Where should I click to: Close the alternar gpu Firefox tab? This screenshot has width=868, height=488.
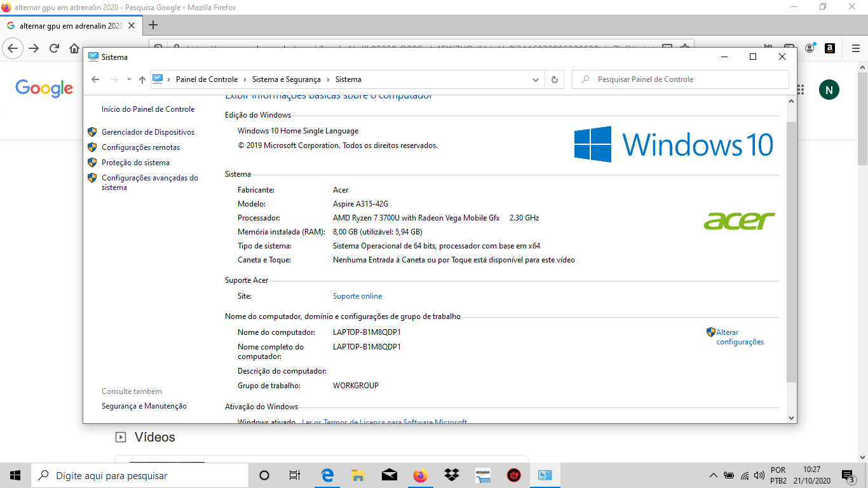tap(132, 26)
